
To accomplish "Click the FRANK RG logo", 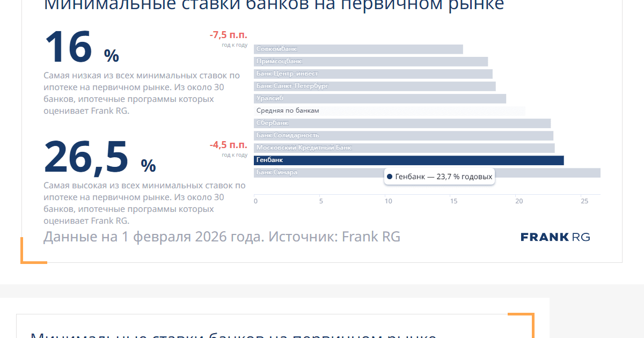I will point(555,237).
